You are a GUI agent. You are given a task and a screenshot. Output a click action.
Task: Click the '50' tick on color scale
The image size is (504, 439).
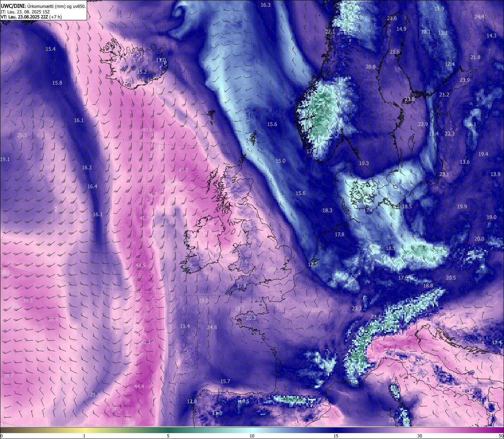(x=501, y=436)
